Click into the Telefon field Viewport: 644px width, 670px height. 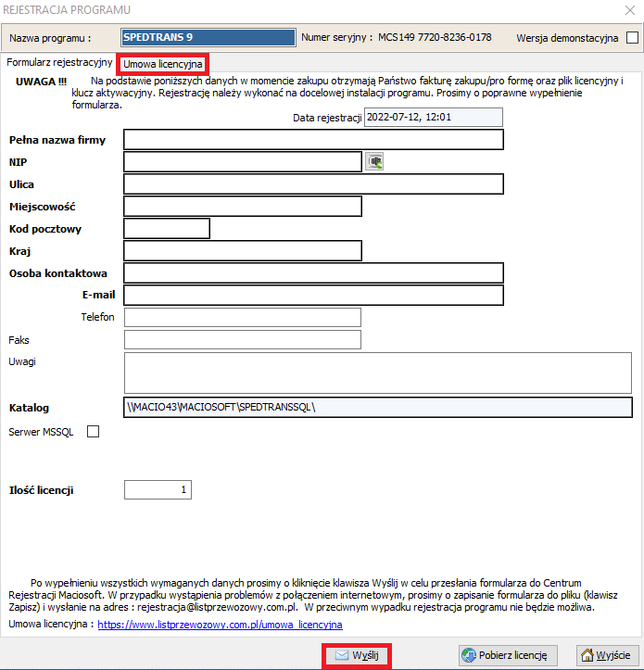(x=243, y=318)
